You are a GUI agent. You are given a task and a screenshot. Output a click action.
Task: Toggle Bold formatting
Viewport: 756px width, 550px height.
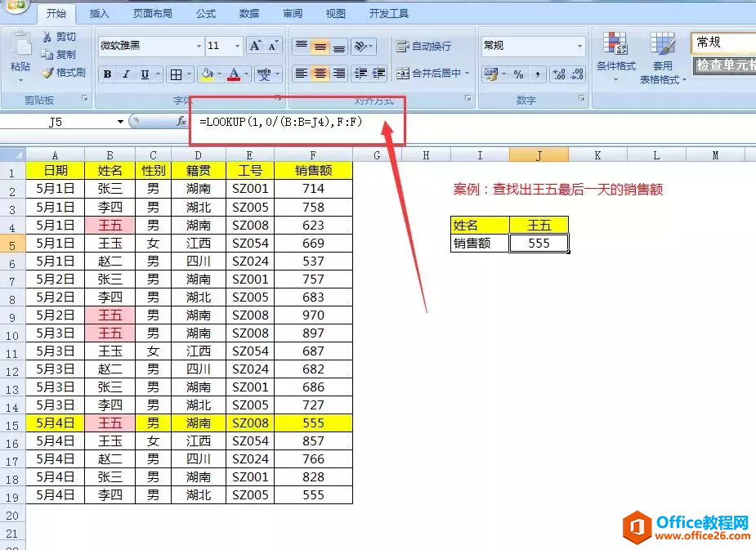pyautogui.click(x=108, y=74)
